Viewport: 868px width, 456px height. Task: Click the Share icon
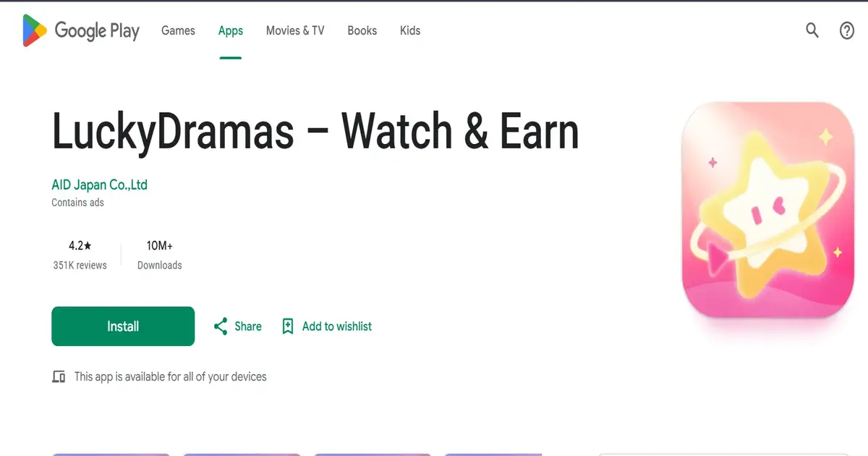pos(221,326)
